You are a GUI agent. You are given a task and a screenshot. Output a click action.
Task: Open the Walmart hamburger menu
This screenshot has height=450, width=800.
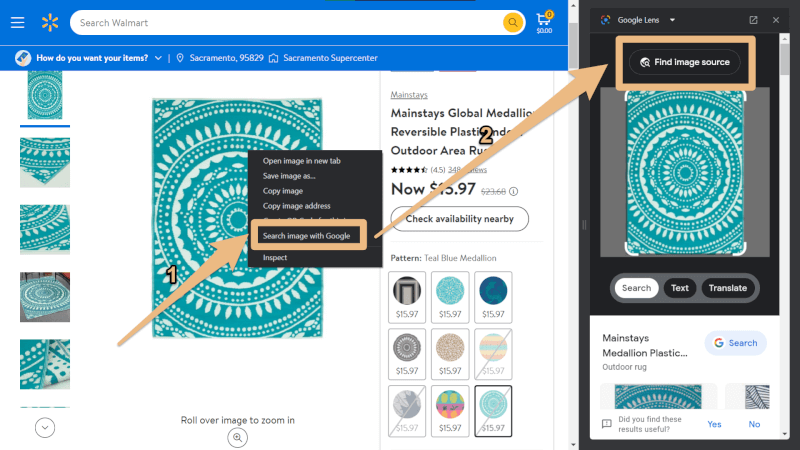pyautogui.click(x=17, y=22)
